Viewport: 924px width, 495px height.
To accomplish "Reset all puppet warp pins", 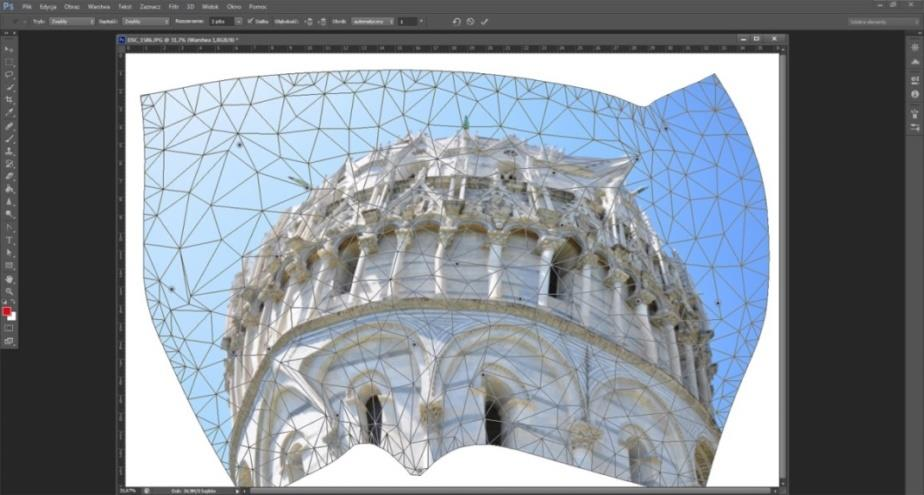I will tap(456, 21).
